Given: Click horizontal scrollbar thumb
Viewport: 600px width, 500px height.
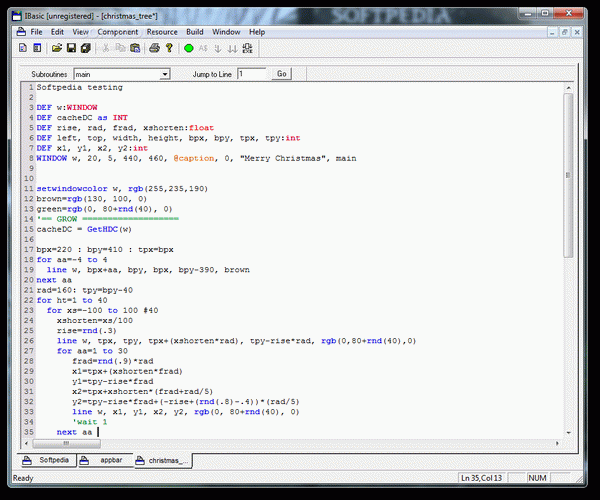Looking at the screenshot, I should point(67,443).
